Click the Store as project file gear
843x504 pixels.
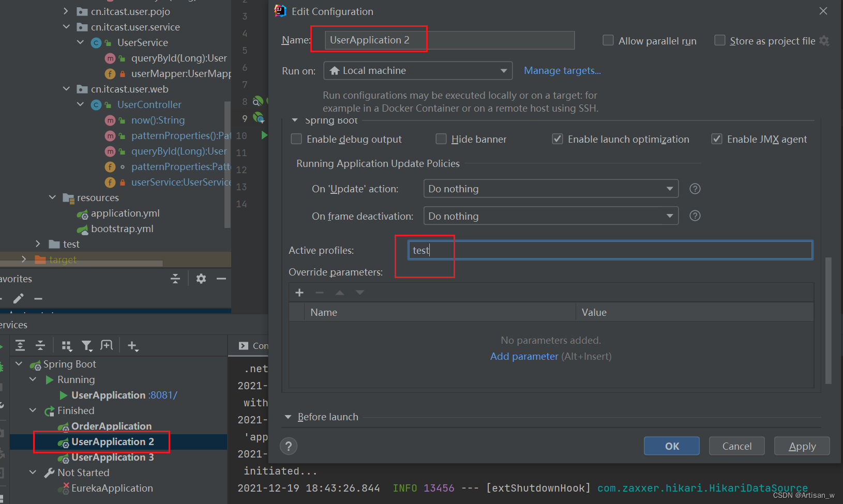pos(824,41)
